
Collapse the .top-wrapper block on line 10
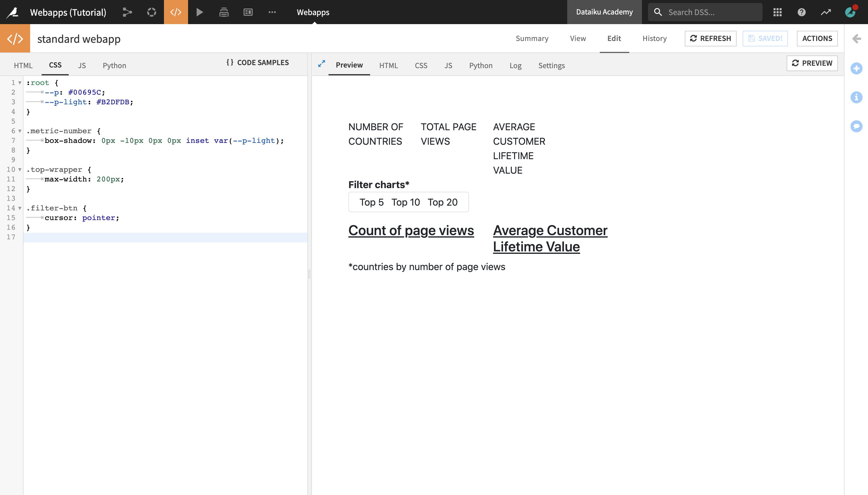[x=20, y=169]
